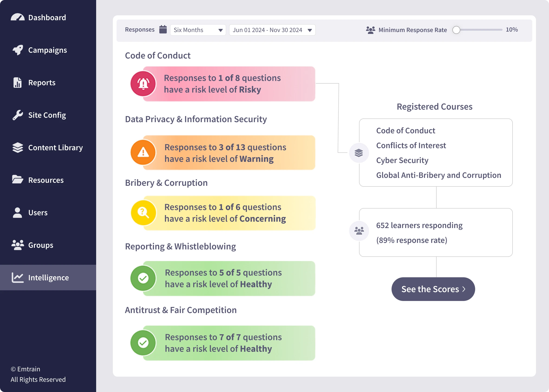Click the See the Scores button
549x392 pixels.
(x=433, y=289)
